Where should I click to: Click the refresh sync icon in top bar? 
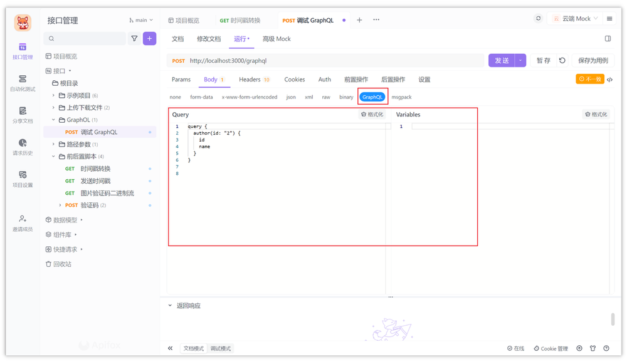click(x=538, y=18)
